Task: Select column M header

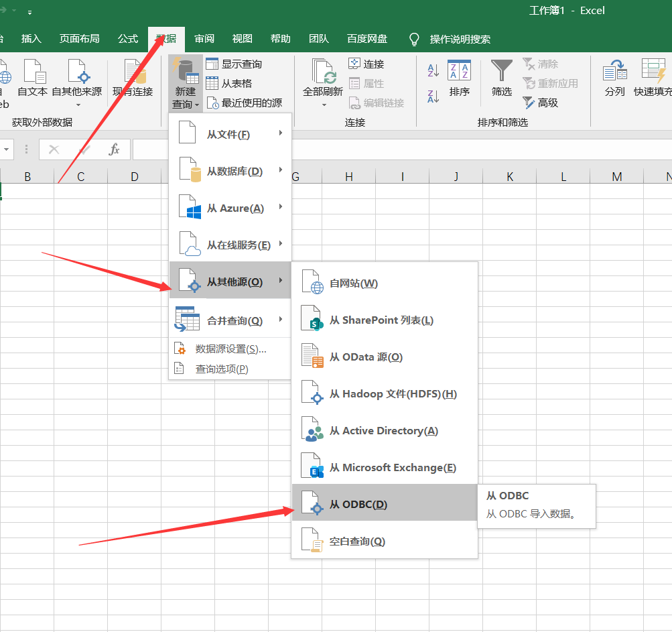Action: click(616, 176)
